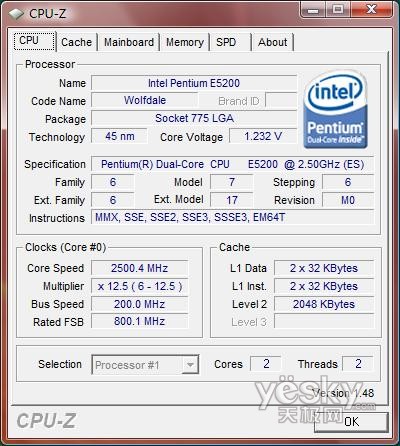
Task: Click the Specification text field
Action: [233, 164]
